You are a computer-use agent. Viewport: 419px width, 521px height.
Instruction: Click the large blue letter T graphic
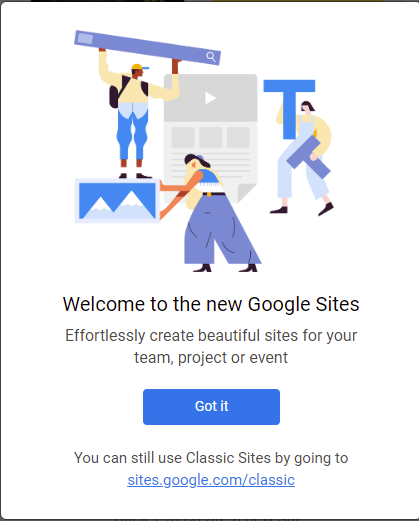289,109
